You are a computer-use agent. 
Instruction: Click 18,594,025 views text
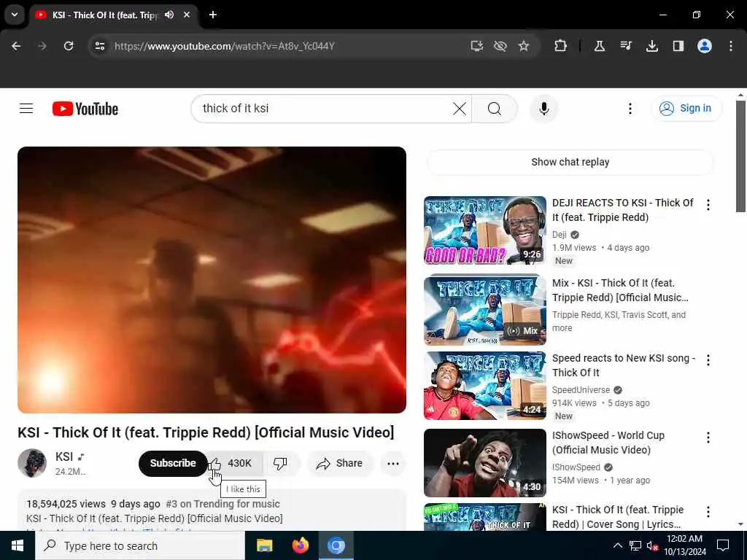tap(66, 504)
